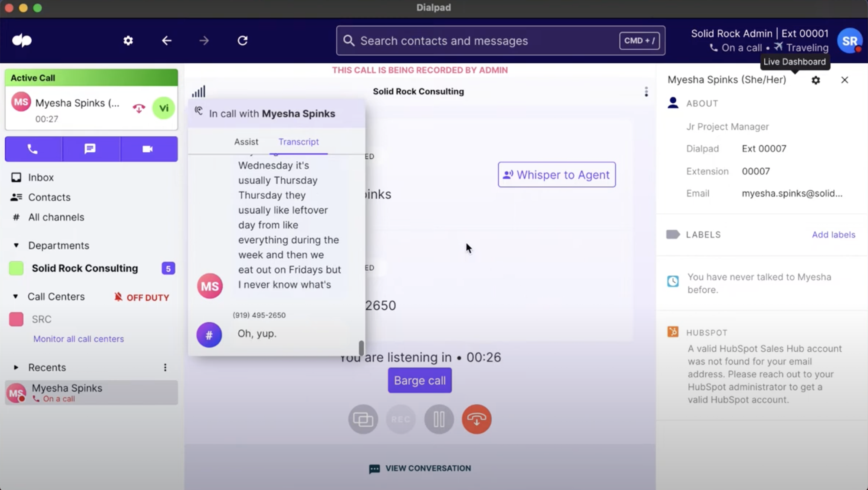Click the Barge call button
Screen dimensions: 868x490
tap(420, 380)
